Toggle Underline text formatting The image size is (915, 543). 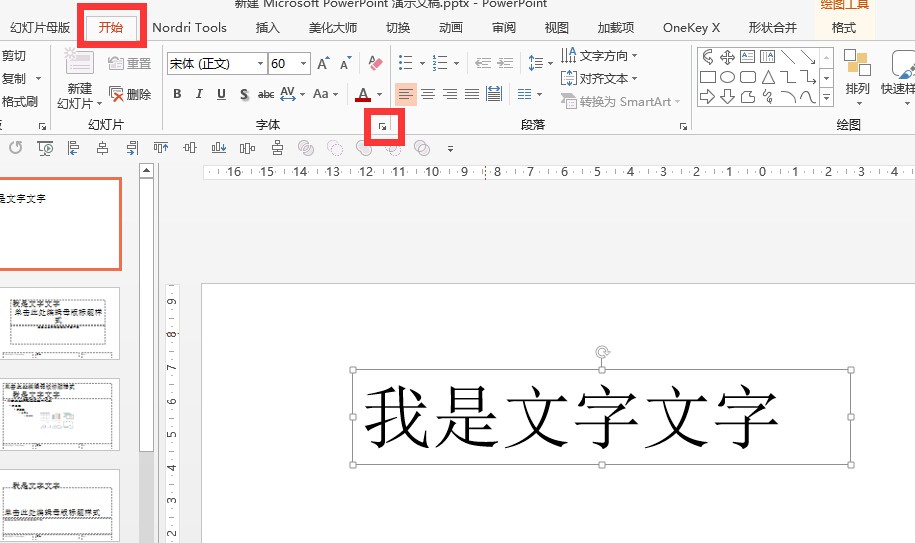click(x=220, y=94)
